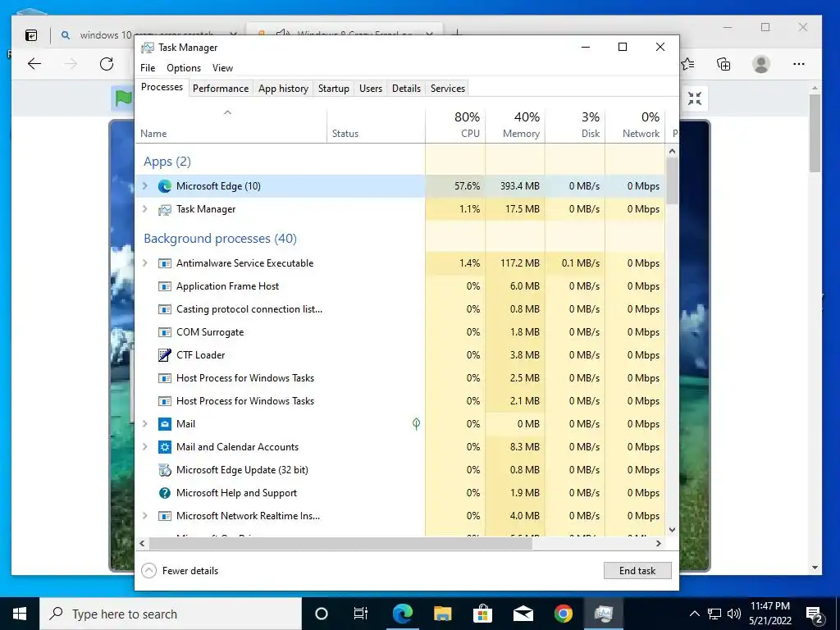Open the Mail app from the taskbar
This screenshot has height=630, width=840.
tap(523, 614)
